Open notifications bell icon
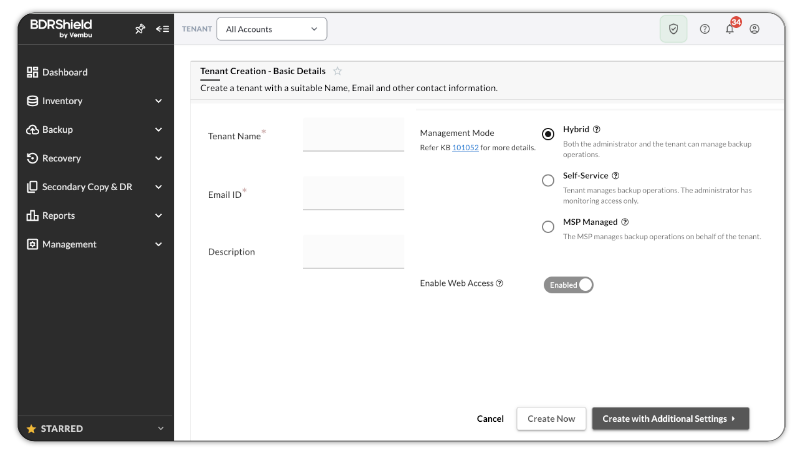 coord(730,29)
